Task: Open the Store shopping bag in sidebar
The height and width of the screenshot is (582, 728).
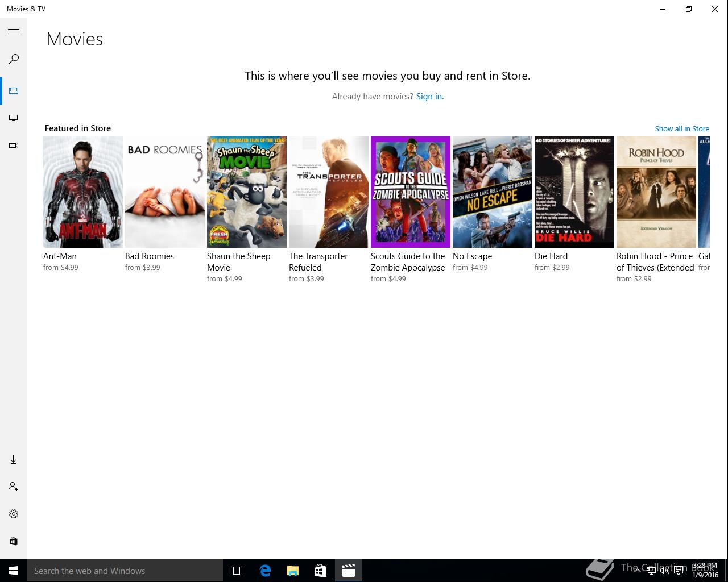Action: (14, 541)
